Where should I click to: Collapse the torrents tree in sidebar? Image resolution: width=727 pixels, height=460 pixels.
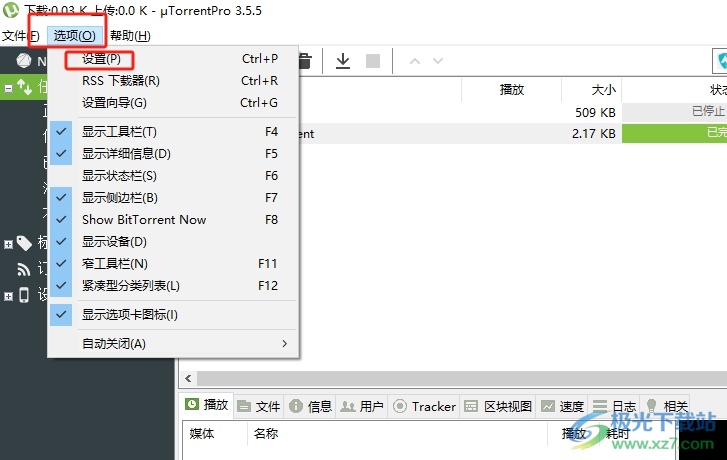[x=8, y=88]
